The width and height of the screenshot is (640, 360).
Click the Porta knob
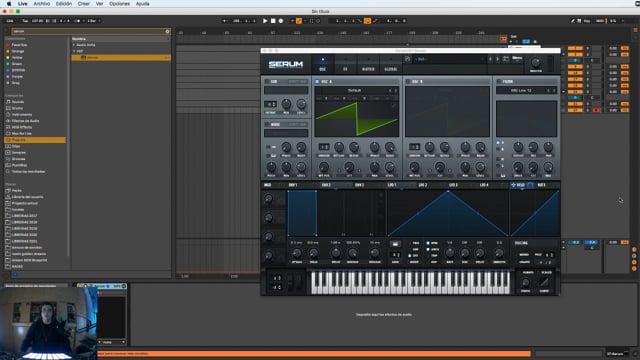point(526,282)
